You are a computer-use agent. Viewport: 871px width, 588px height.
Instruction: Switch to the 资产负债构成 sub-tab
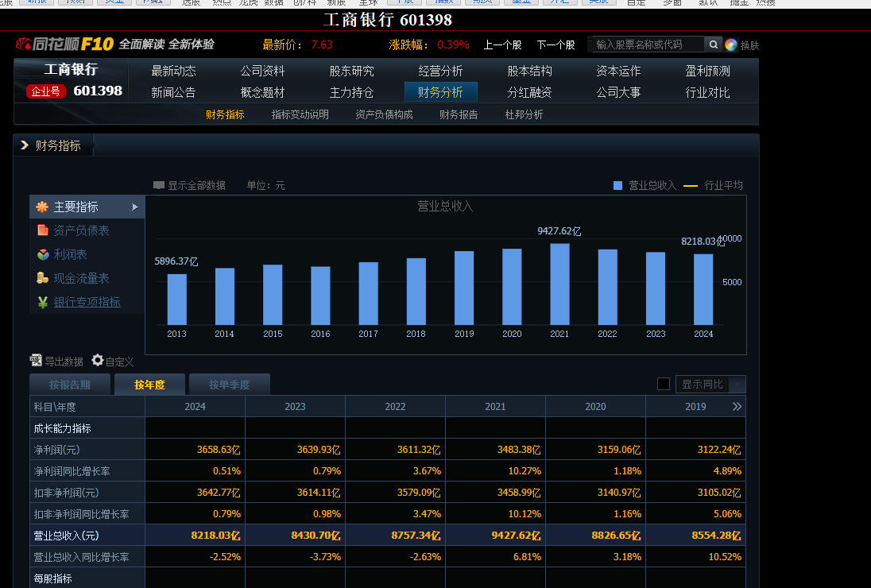tap(384, 114)
